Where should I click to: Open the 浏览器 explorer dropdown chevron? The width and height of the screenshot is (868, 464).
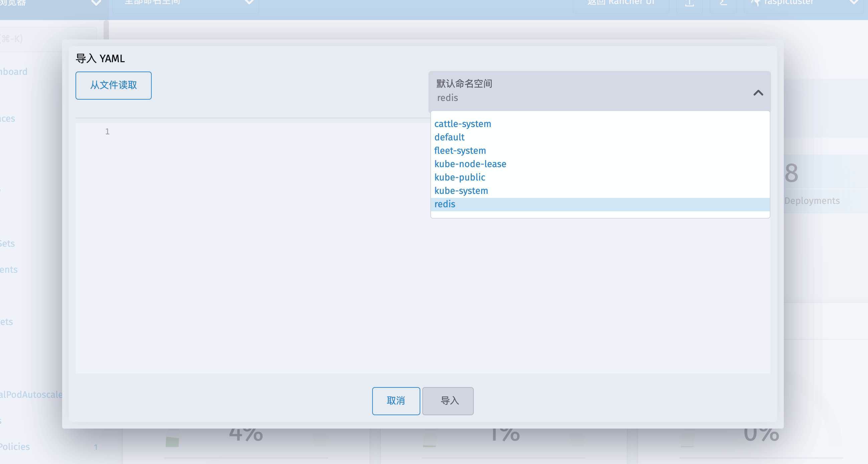pos(96,3)
